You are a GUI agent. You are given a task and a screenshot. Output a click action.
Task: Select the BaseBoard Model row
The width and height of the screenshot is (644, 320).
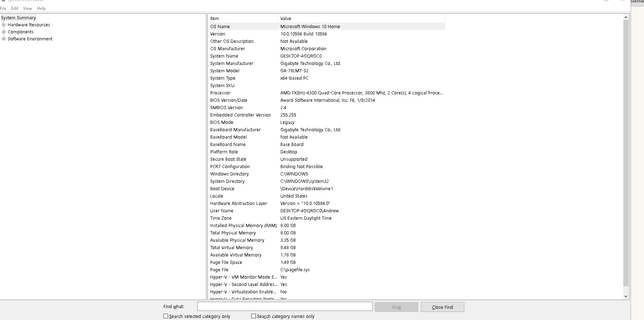pyautogui.click(x=327, y=137)
